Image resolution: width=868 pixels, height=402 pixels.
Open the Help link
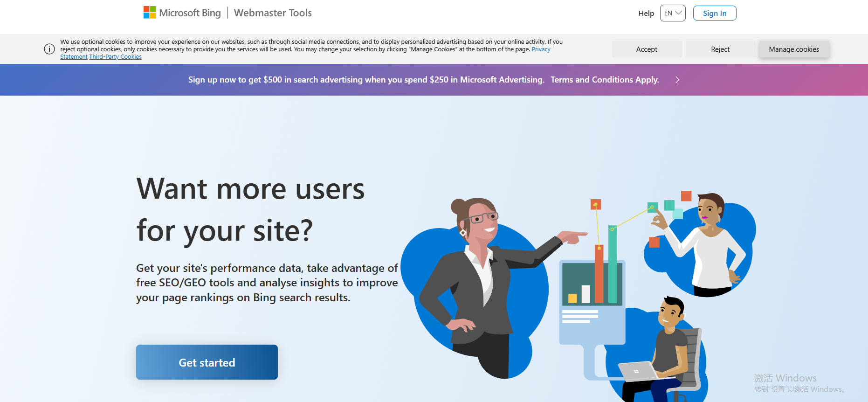646,14
